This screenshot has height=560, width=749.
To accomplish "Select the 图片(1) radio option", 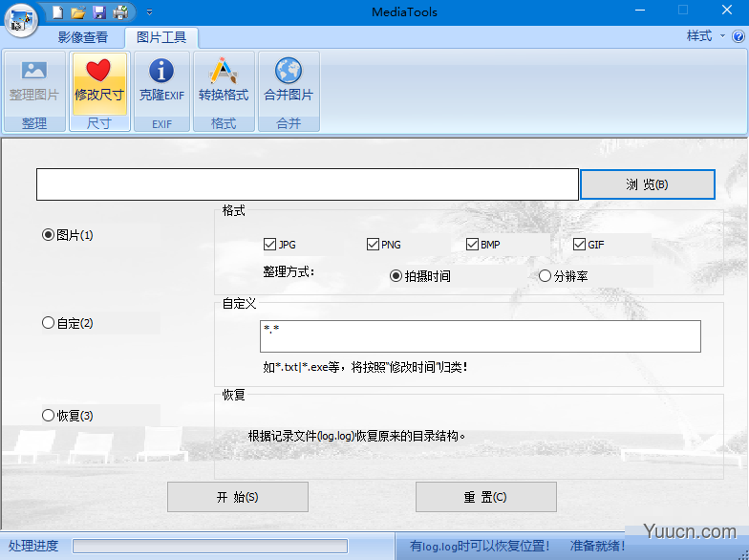I will (x=68, y=235).
